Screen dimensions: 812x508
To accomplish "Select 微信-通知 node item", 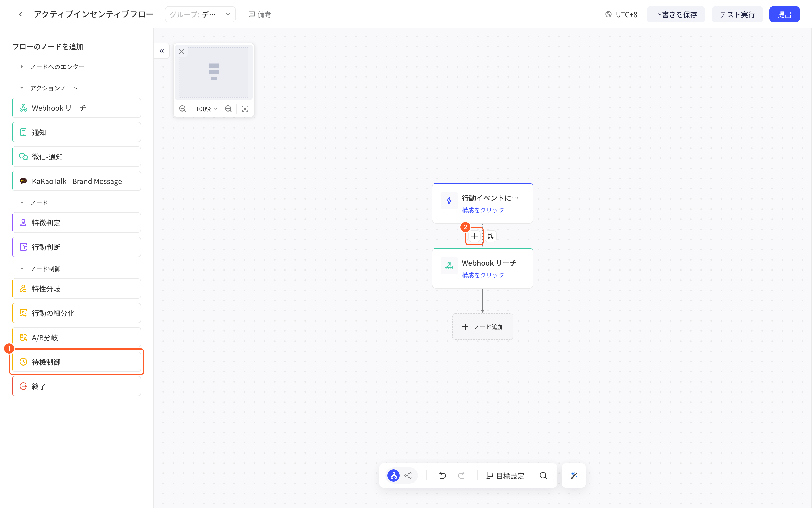I will [x=76, y=156].
